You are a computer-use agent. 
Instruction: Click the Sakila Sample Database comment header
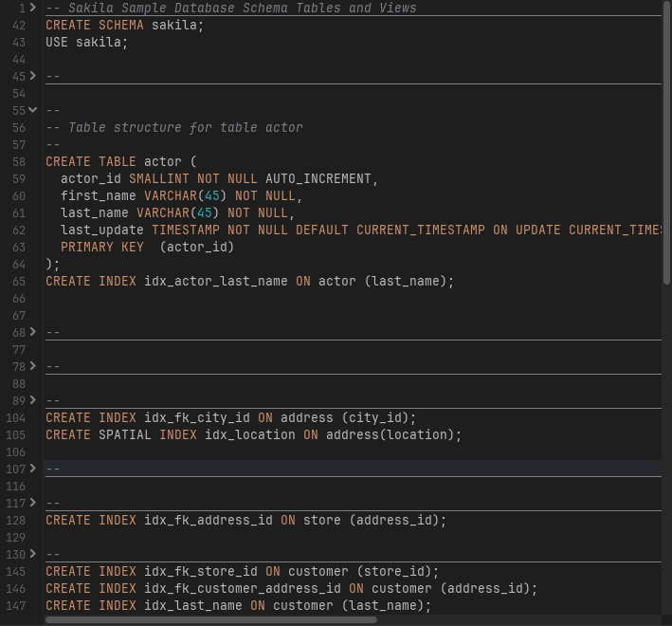click(x=231, y=8)
